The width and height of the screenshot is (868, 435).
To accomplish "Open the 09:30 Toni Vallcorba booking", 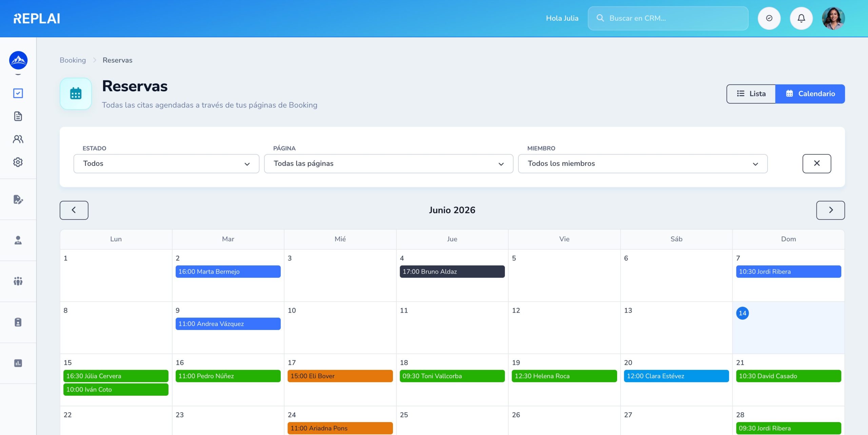I will click(452, 376).
